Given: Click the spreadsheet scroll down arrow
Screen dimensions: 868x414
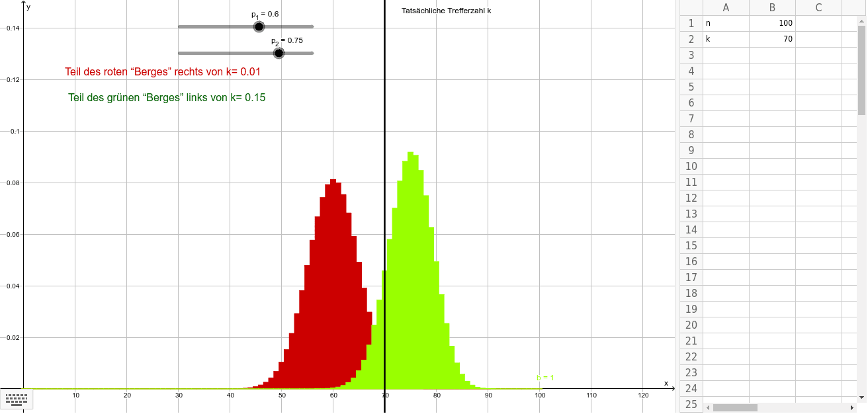Looking at the screenshot, I should pos(861,397).
